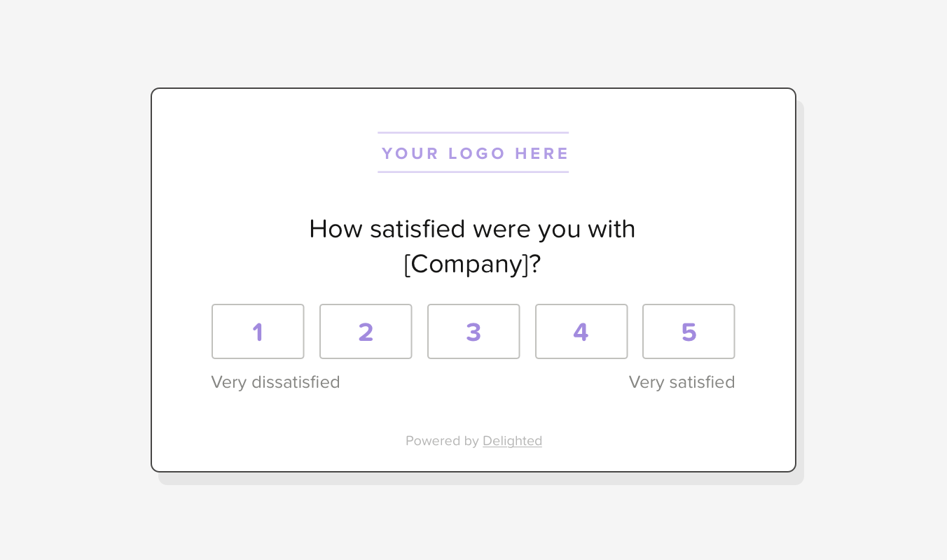Screen dimensions: 947x560
Task: Click the survey question text
Action: (473, 229)
